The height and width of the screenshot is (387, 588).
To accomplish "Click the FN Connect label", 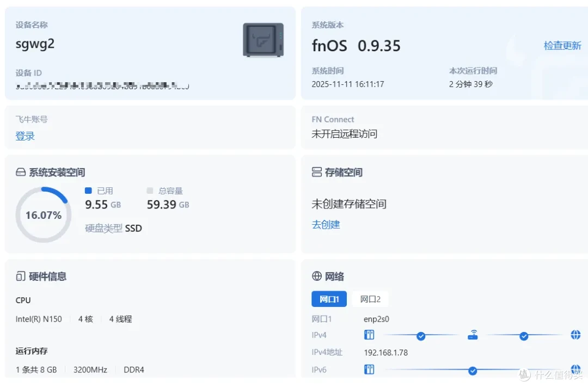I will click(x=333, y=119).
